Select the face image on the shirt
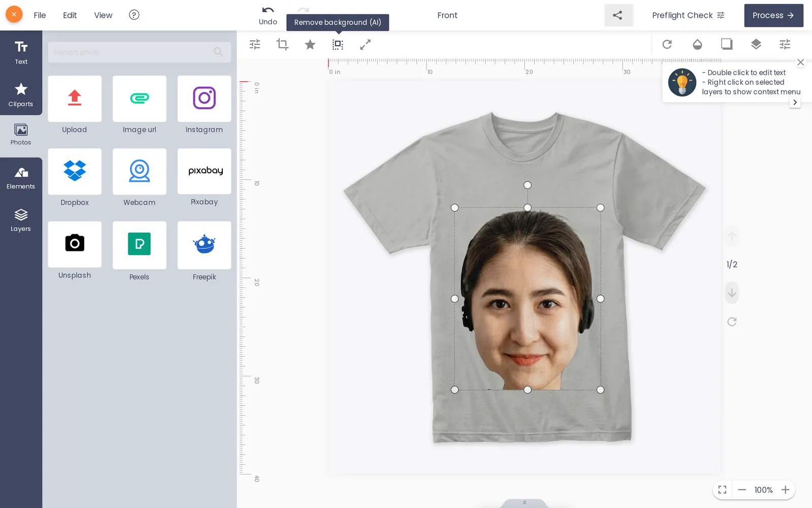The height and width of the screenshot is (508, 812). pyautogui.click(x=527, y=300)
